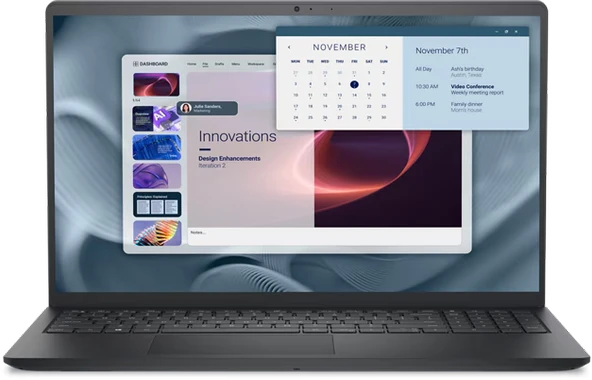592x380 pixels.
Task: Select November 27 in calendar
Action: click(x=339, y=117)
